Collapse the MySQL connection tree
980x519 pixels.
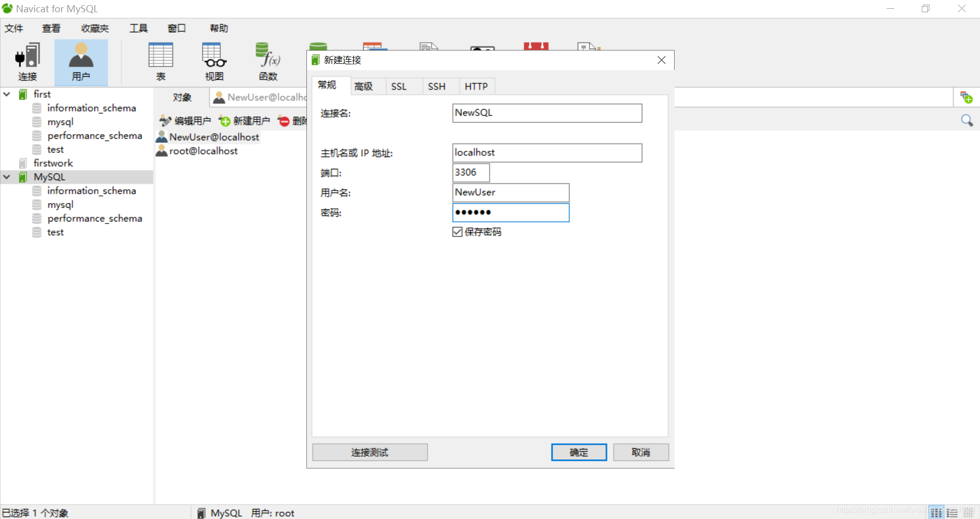click(x=7, y=177)
